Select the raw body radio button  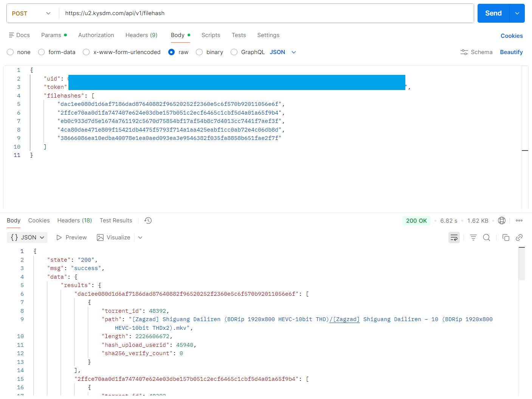tap(171, 52)
